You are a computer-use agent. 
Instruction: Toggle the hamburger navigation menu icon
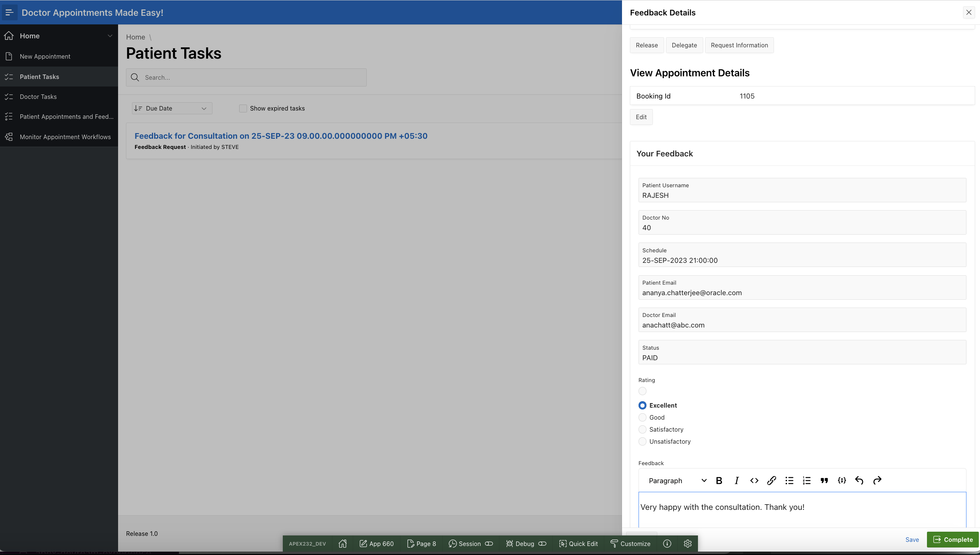9,12
